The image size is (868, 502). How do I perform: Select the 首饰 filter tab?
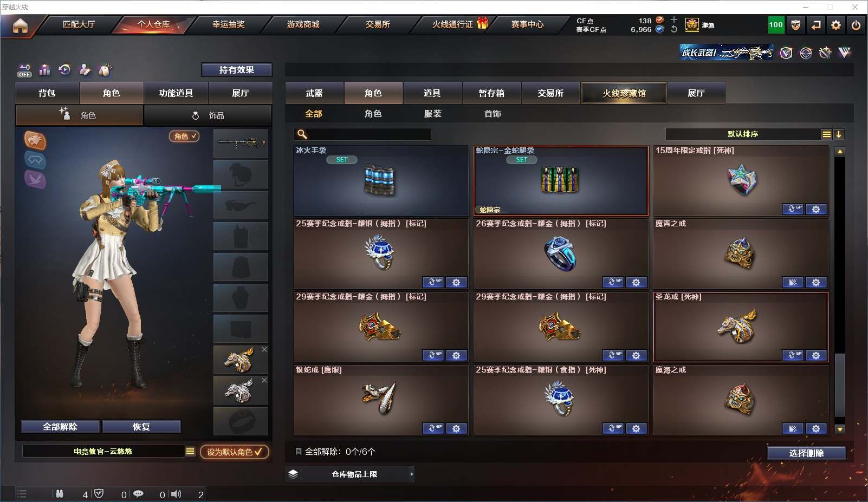[493, 114]
